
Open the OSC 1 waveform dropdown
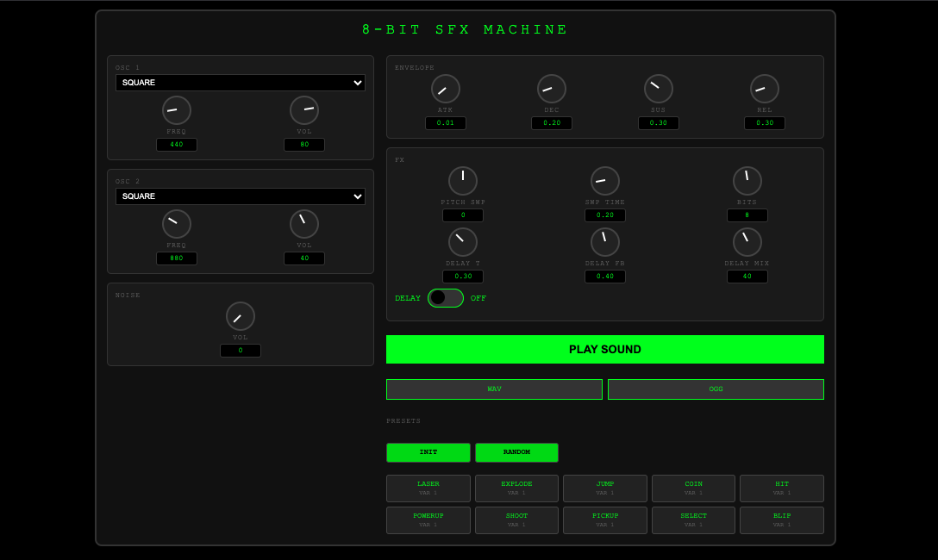pyautogui.click(x=240, y=83)
